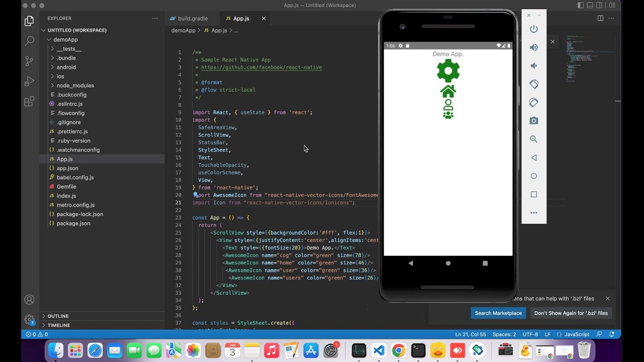644x362 pixels.
Task: Click emulator toolbar overview square
Action: tap(534, 195)
